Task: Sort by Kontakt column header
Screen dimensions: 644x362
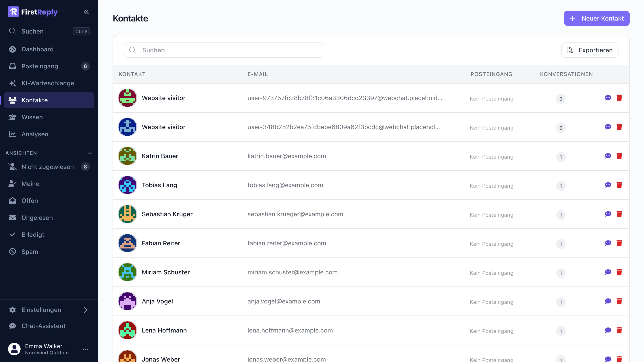Action: pos(132,74)
